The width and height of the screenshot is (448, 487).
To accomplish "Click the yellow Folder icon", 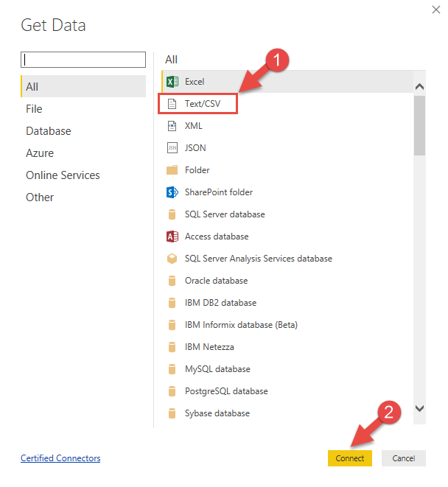I will (172, 170).
